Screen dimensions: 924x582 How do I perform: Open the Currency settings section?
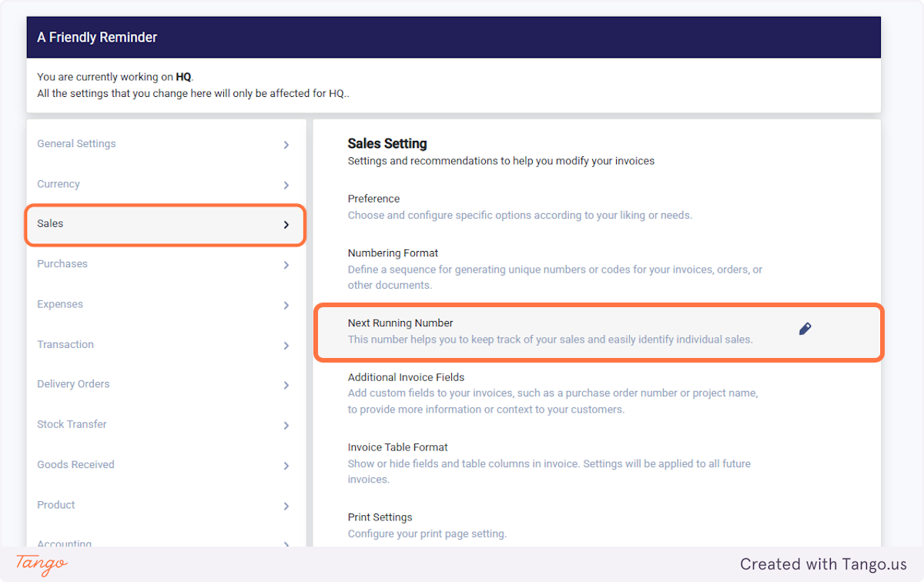point(166,184)
